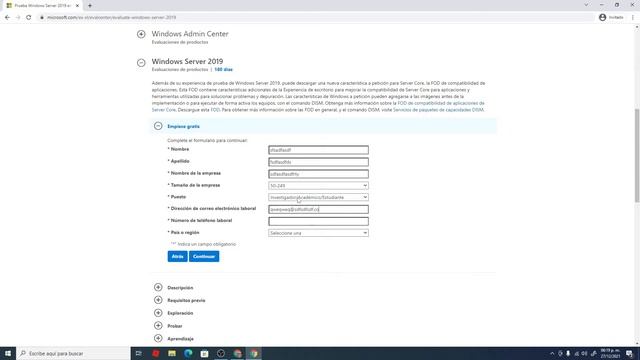
Task: Open the FOD de compatibilidad de aplicaciones link
Action: coord(441,103)
